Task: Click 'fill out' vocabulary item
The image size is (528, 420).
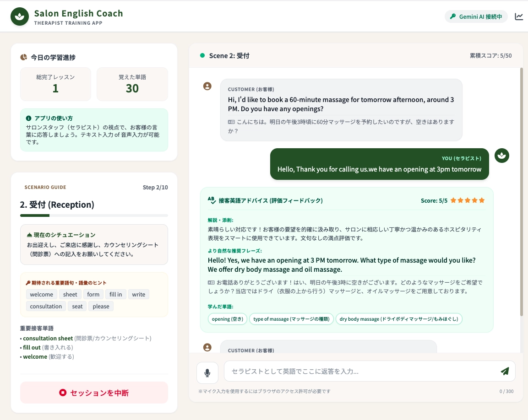Action: (x=46, y=347)
